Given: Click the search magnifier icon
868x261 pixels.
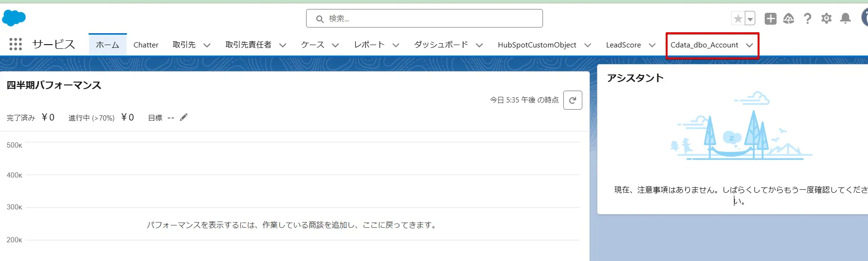Looking at the screenshot, I should [x=320, y=19].
